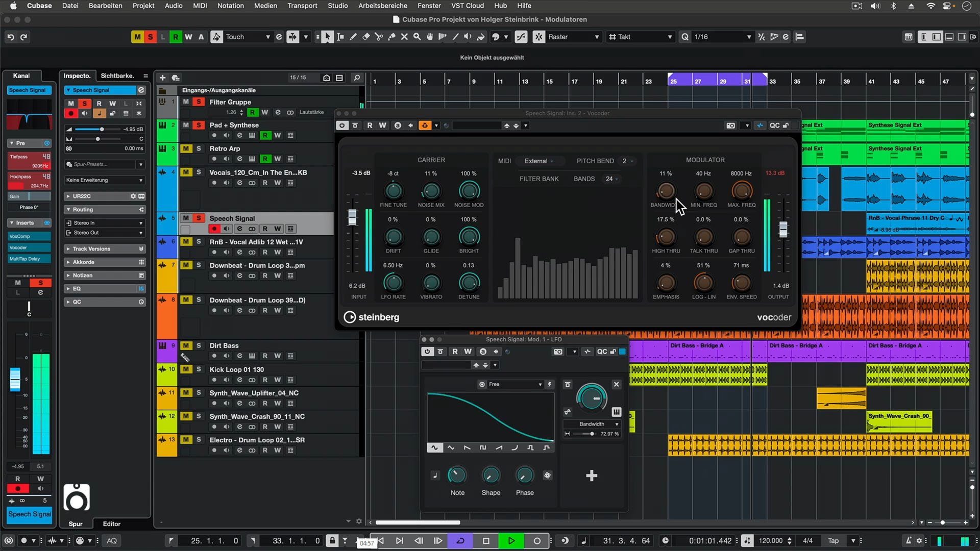The image size is (980, 551).
Task: Select the Draw tool in the toolbar
Action: tap(353, 36)
